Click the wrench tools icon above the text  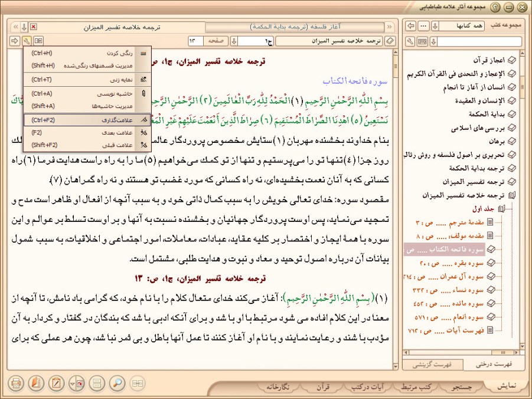tap(27, 41)
